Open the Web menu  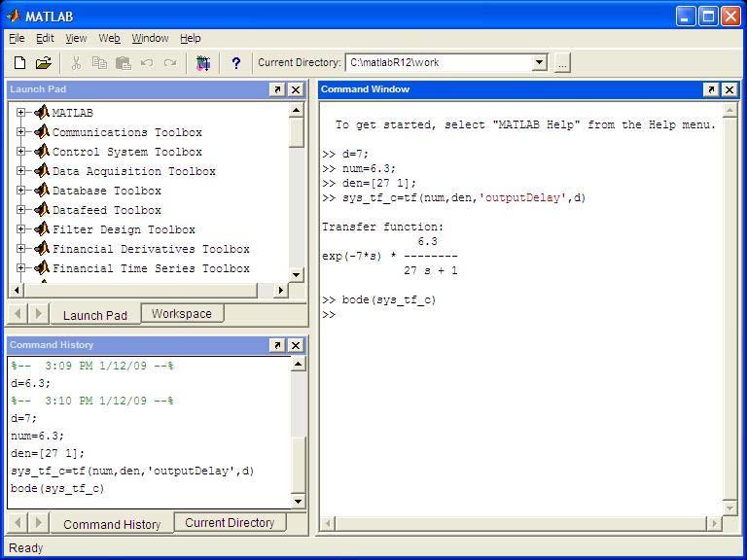click(x=109, y=38)
